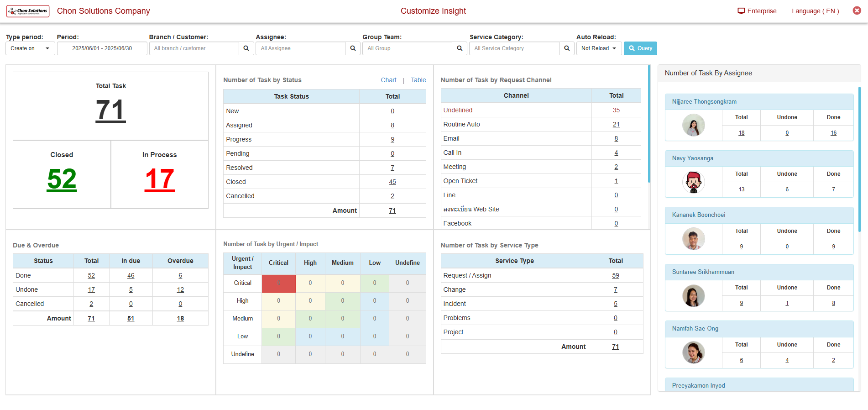The image size is (868, 410).
Task: Switch to Chart view for task status
Action: point(388,80)
